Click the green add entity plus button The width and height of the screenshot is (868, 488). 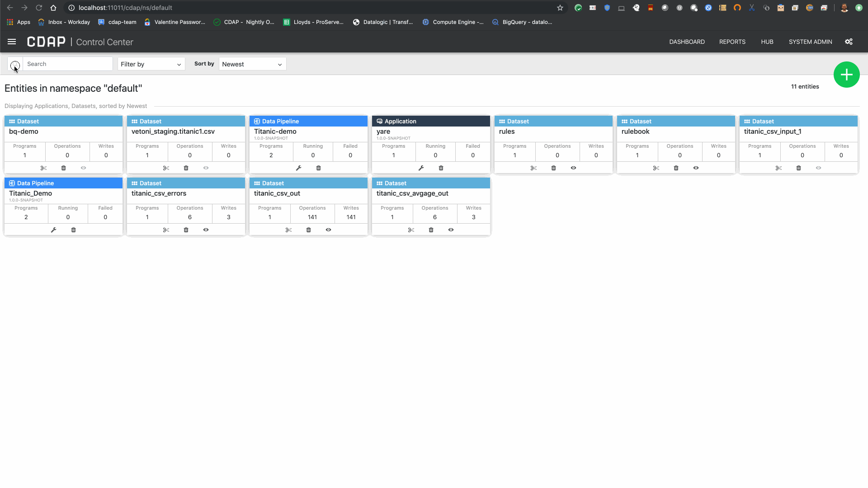pos(846,75)
